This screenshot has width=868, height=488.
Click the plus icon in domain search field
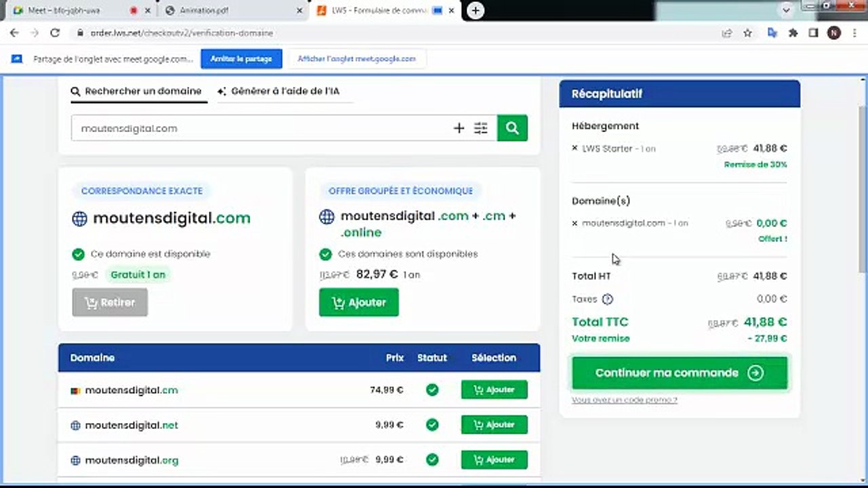tap(459, 128)
